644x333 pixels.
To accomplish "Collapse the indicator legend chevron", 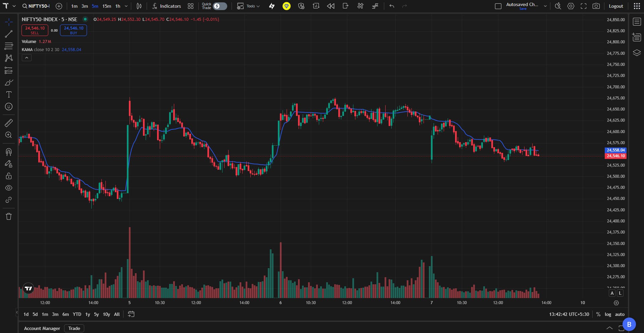I will pos(27,58).
